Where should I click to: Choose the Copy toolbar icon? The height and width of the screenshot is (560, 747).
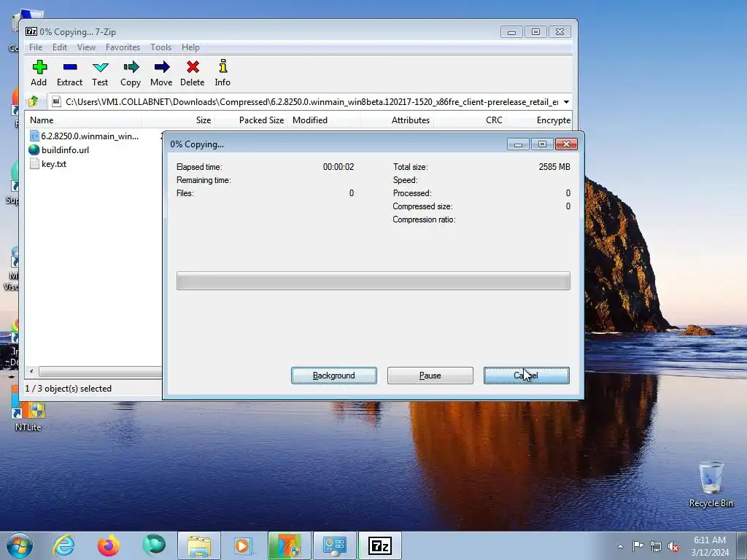click(x=131, y=73)
